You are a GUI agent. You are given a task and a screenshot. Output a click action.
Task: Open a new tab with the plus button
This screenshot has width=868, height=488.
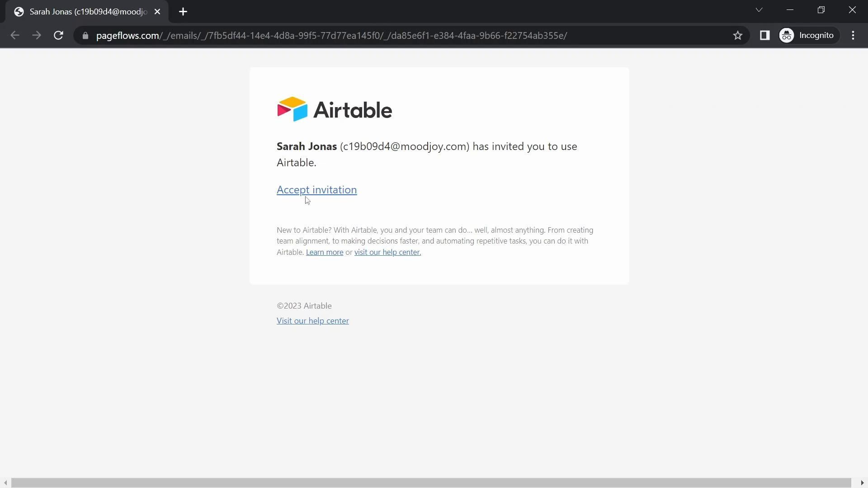point(183,12)
